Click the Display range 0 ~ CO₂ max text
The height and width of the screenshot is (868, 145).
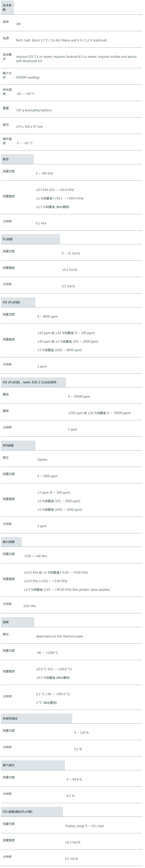click(84, 826)
